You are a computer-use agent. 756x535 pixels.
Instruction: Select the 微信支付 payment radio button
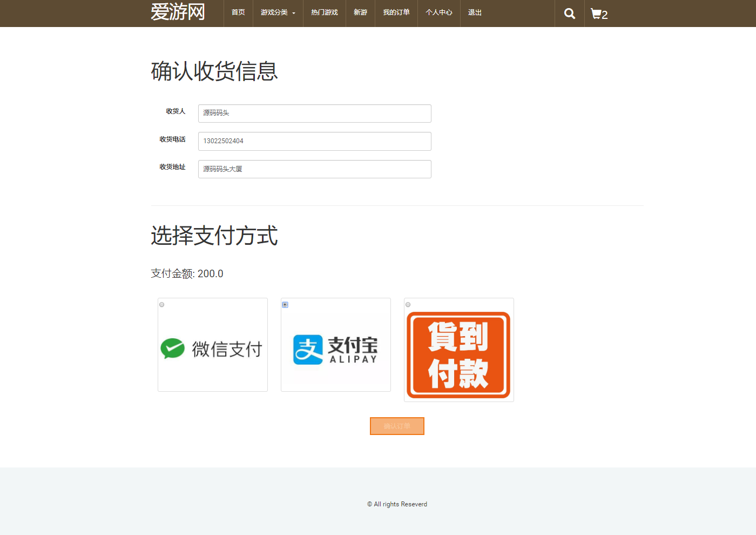(161, 304)
